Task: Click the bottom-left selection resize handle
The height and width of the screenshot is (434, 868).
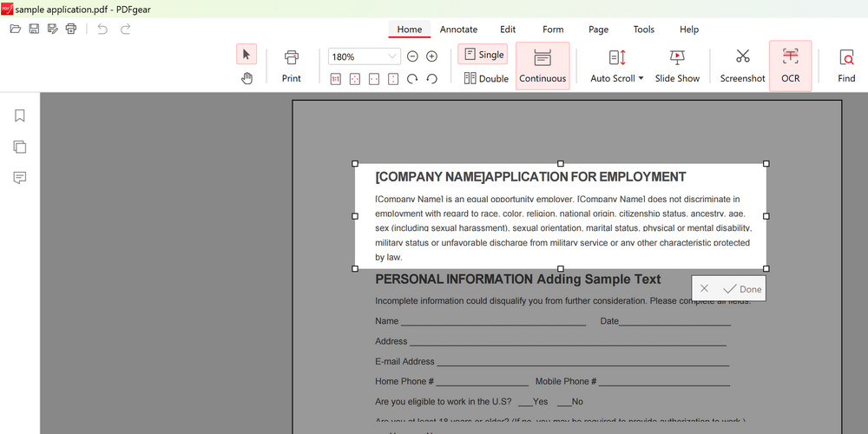Action: 355,268
